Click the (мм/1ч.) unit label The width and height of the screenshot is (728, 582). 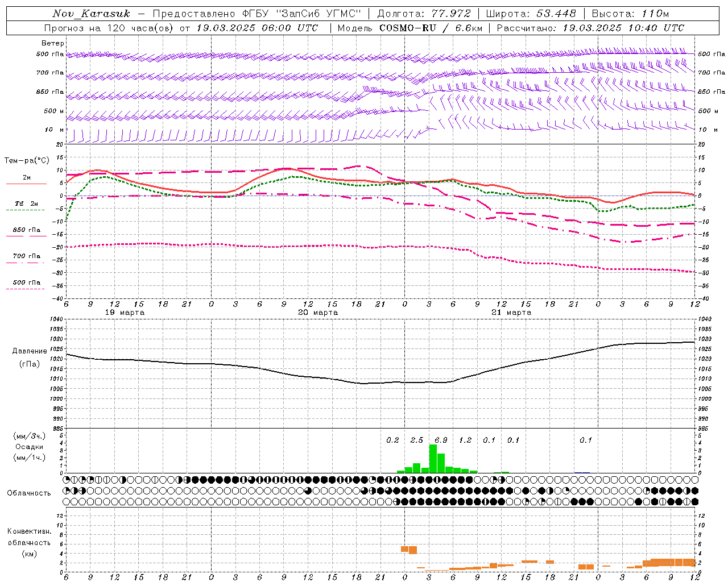[x=29, y=458]
